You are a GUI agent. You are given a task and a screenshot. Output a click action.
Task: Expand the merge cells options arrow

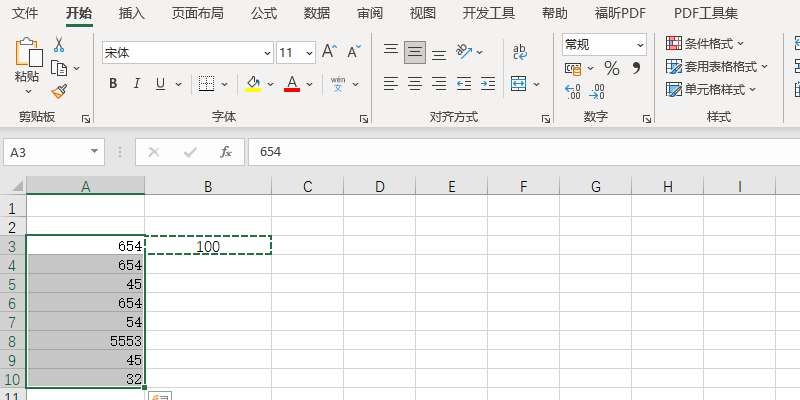pyautogui.click(x=537, y=84)
